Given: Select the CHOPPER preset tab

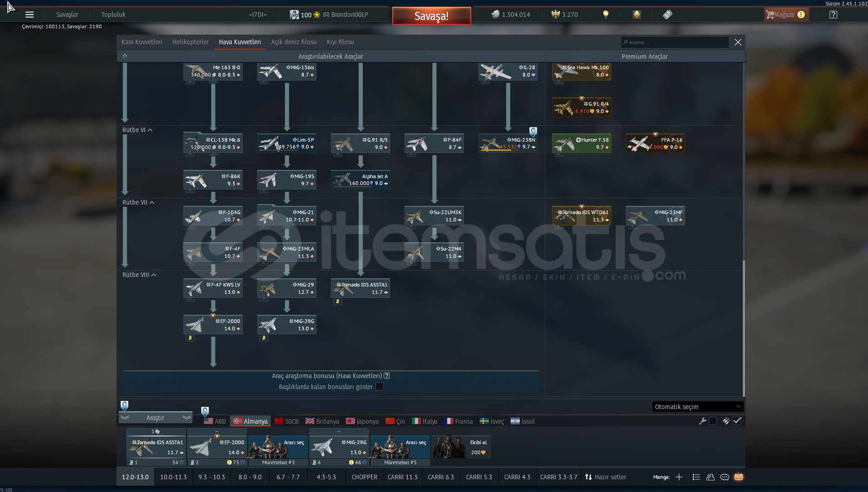Looking at the screenshot, I should (364, 477).
